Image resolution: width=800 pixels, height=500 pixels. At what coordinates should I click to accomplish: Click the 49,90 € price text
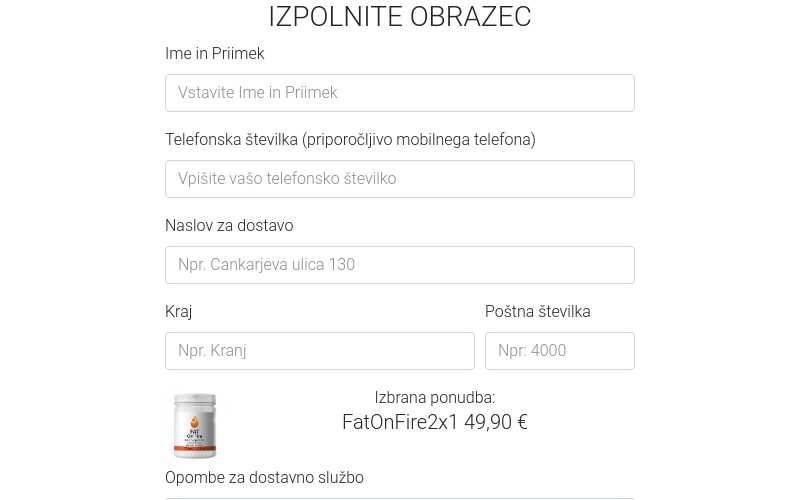point(495,423)
